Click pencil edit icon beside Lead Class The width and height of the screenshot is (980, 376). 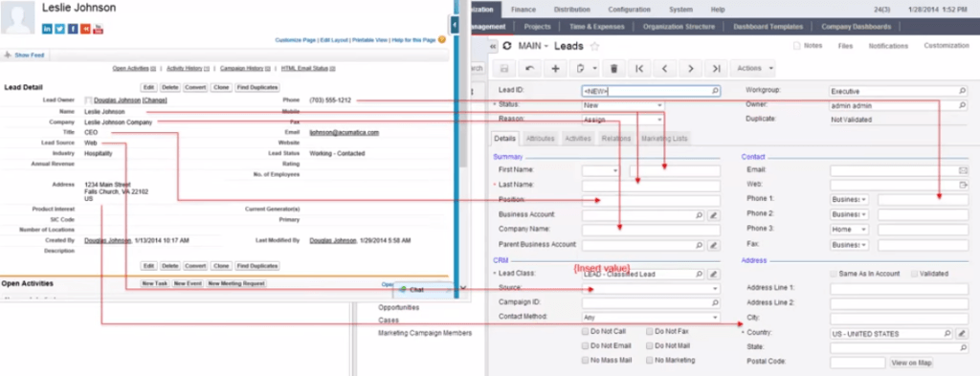pyautogui.click(x=714, y=274)
